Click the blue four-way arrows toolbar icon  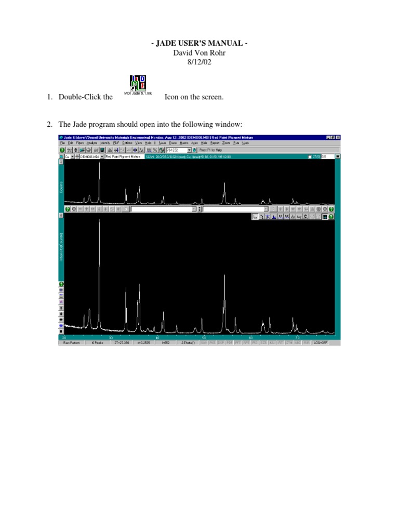click(x=135, y=150)
